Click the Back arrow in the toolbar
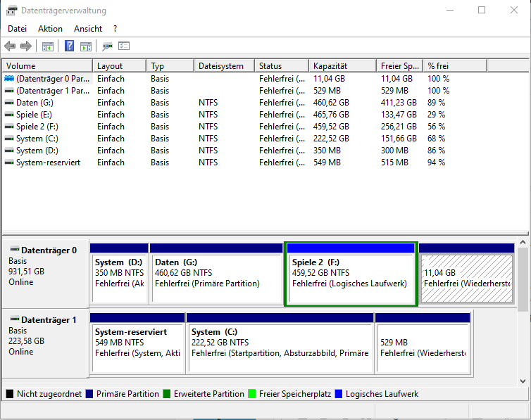The image size is (531, 420). click(10, 46)
